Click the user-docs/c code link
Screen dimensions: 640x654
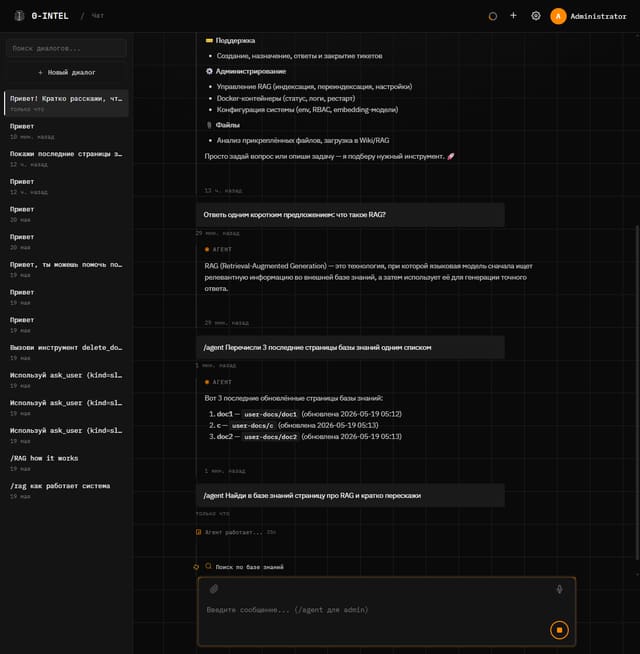tap(252, 425)
